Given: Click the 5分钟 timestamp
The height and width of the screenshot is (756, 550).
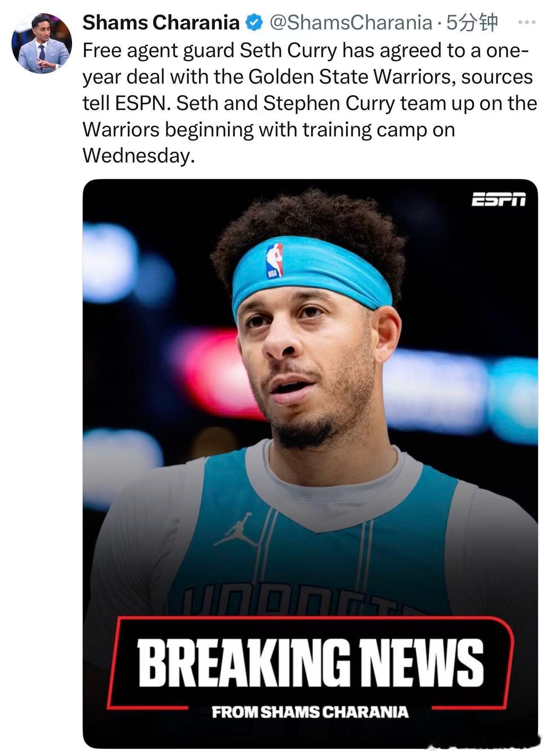Looking at the screenshot, I should tap(472, 23).
